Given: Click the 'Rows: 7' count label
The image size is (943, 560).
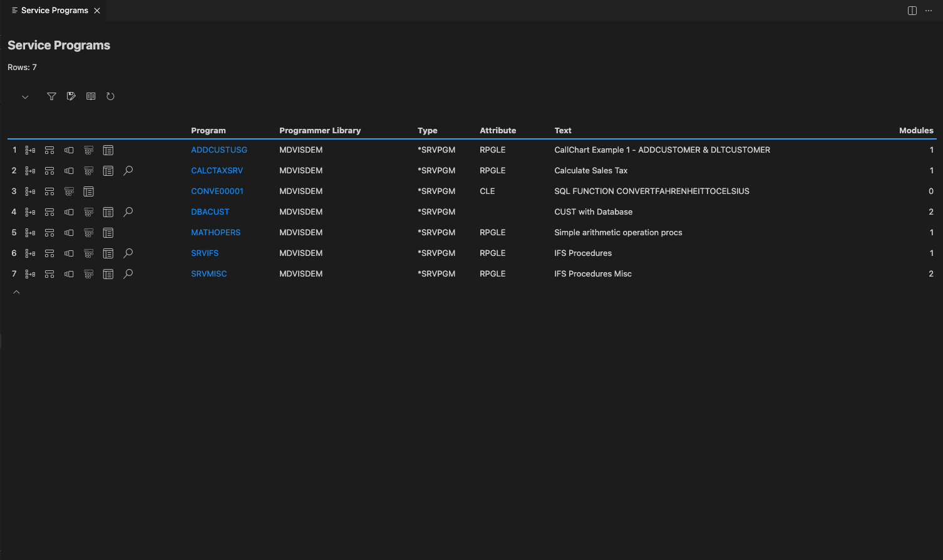Looking at the screenshot, I should click(22, 68).
